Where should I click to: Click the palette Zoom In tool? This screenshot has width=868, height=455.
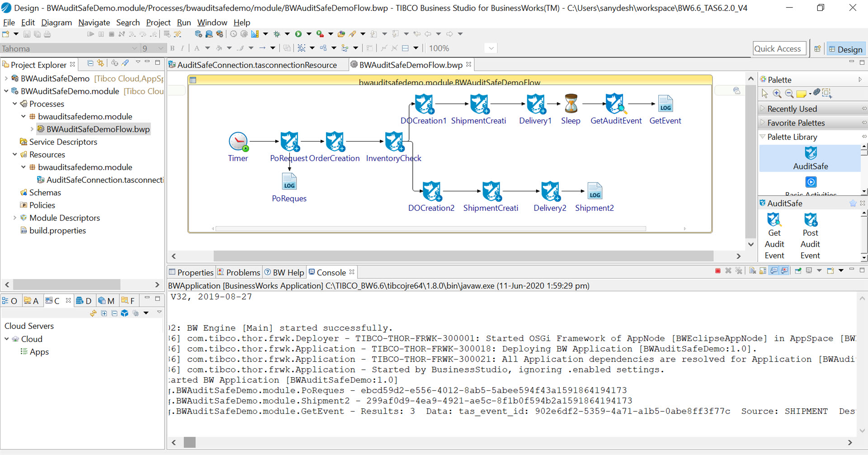pyautogui.click(x=777, y=93)
